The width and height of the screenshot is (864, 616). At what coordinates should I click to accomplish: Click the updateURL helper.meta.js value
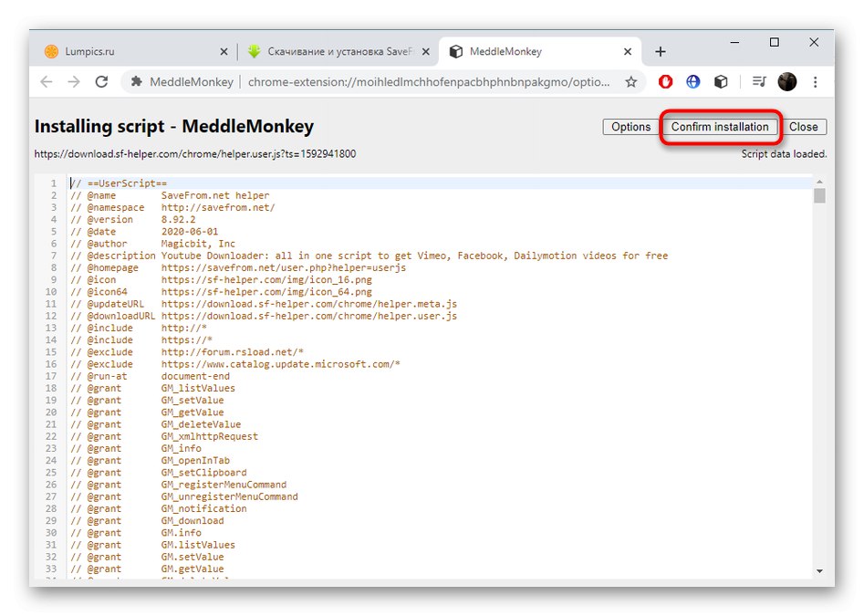coord(308,304)
